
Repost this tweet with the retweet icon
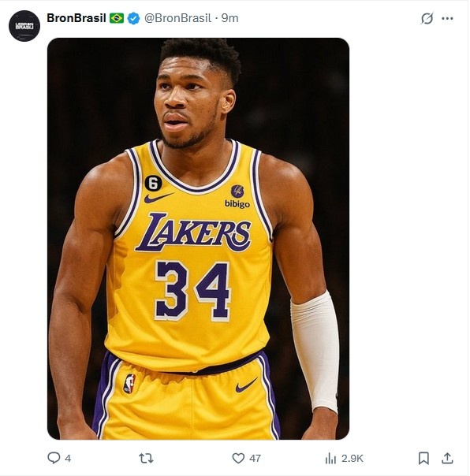(146, 458)
